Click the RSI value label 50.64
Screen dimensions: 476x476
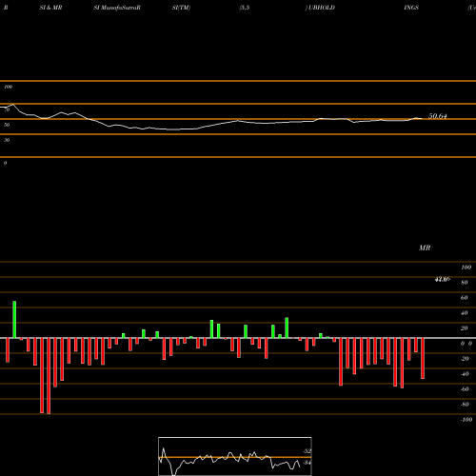tap(438, 116)
